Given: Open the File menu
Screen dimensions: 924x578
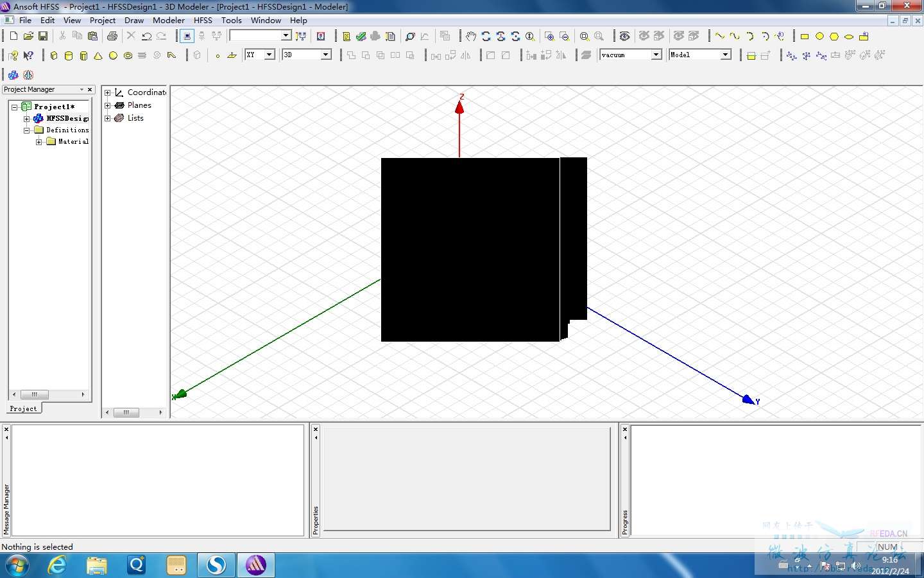Looking at the screenshot, I should tap(26, 21).
